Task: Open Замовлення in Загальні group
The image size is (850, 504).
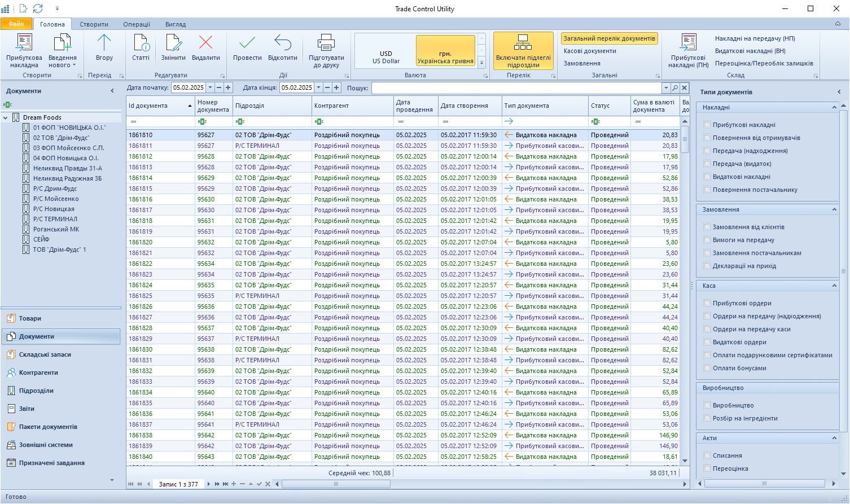Action: point(582,63)
